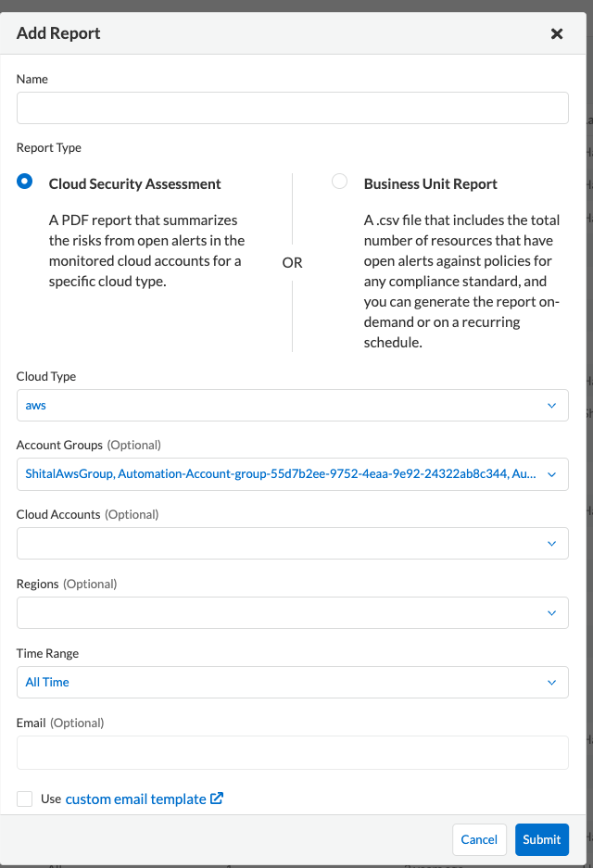Expand the Regions optional dropdown
593x868 pixels.
(292, 612)
